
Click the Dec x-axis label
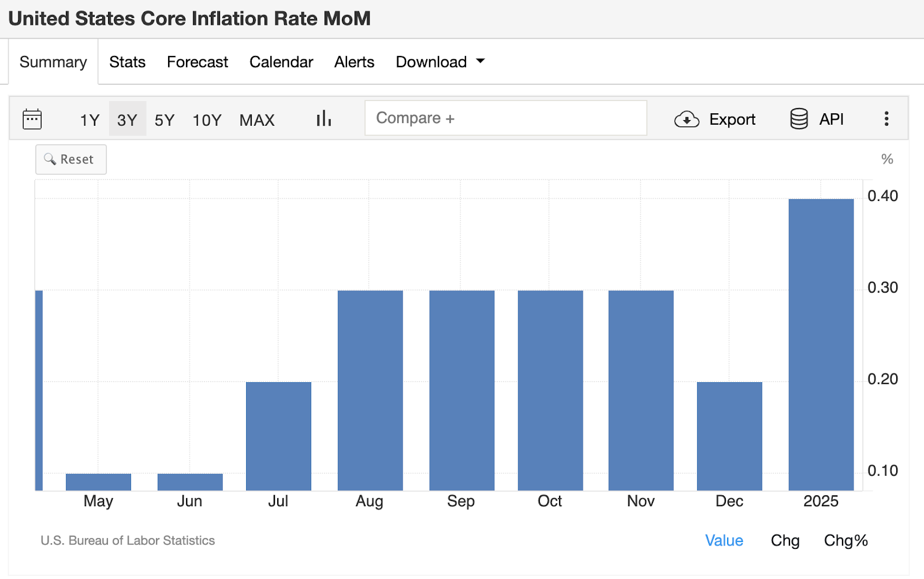(729, 501)
